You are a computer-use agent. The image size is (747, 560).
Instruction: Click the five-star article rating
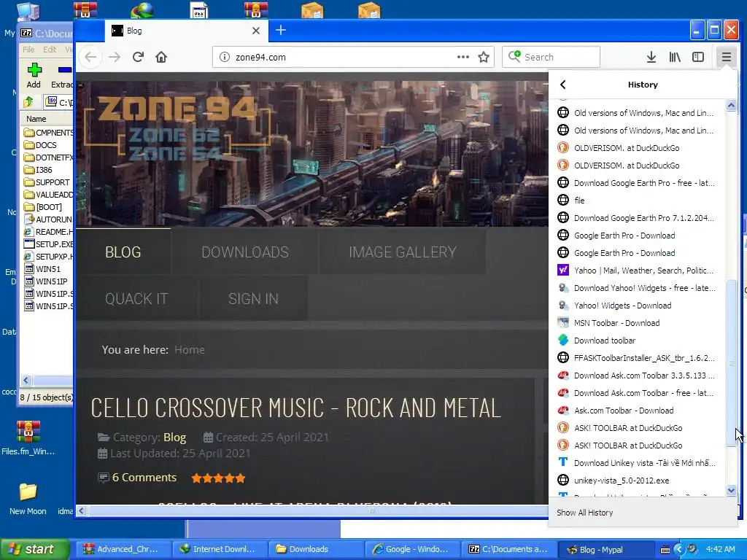(218, 478)
